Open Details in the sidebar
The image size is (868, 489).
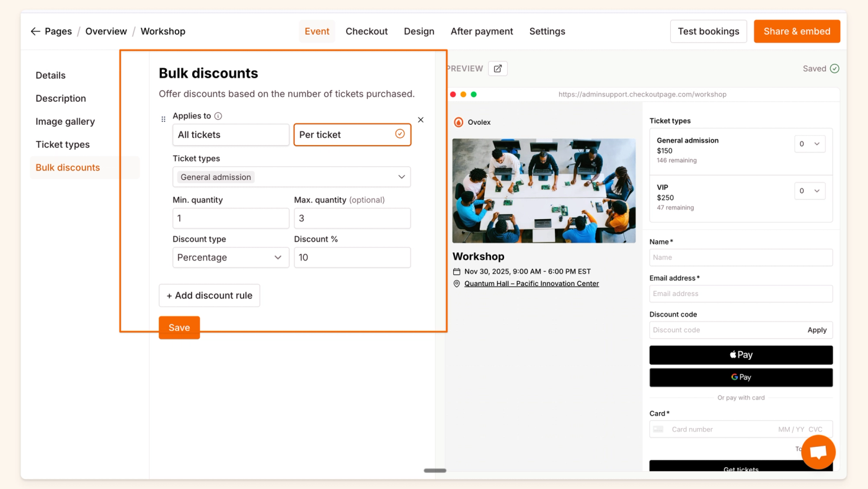[x=50, y=75]
